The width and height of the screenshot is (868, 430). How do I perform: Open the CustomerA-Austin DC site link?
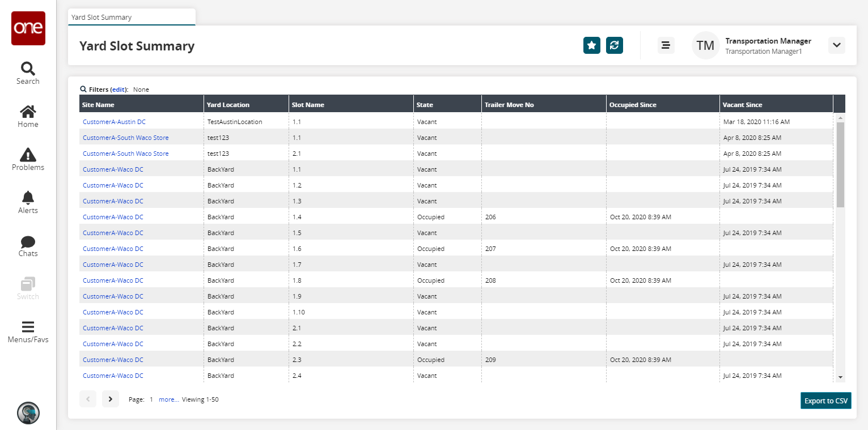click(114, 122)
